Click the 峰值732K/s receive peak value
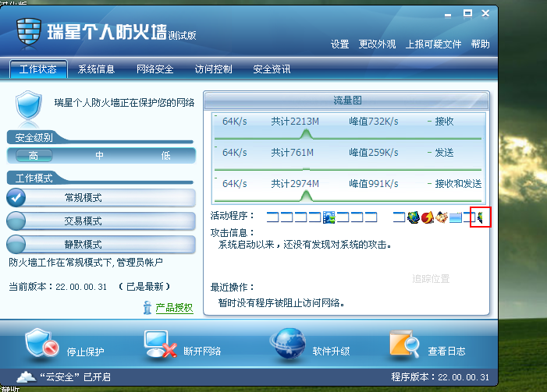 tap(374, 122)
